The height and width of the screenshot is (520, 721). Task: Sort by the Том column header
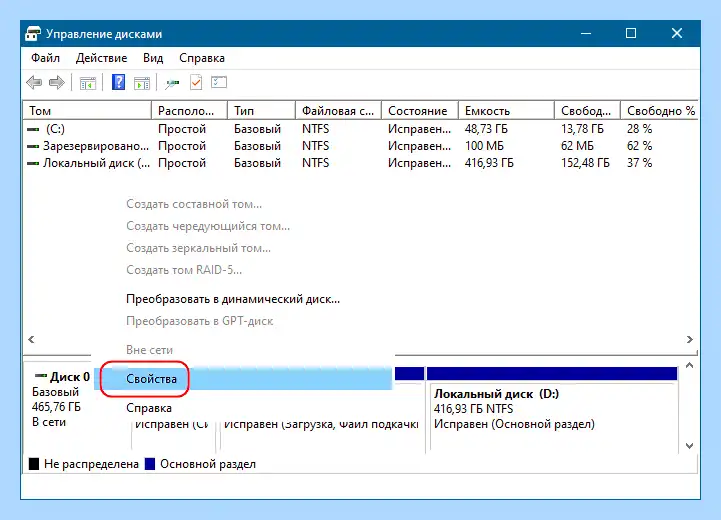click(x=87, y=111)
